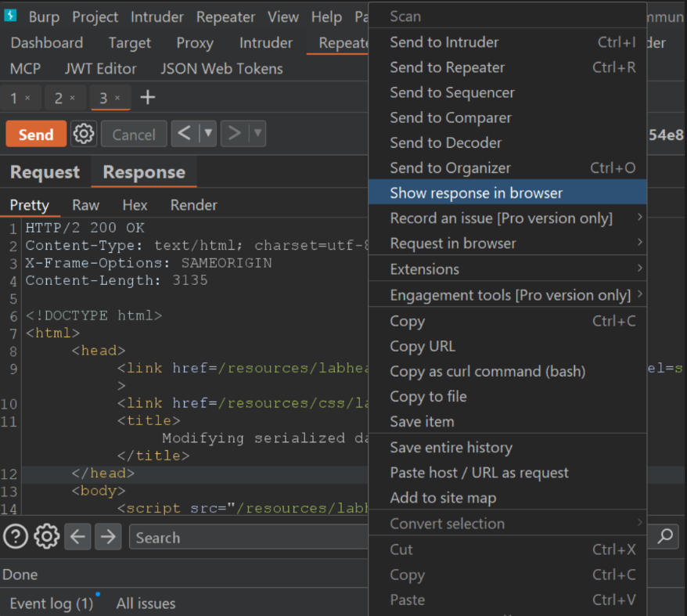
Task: Open Intruder in the menu bar
Action: 156,17
